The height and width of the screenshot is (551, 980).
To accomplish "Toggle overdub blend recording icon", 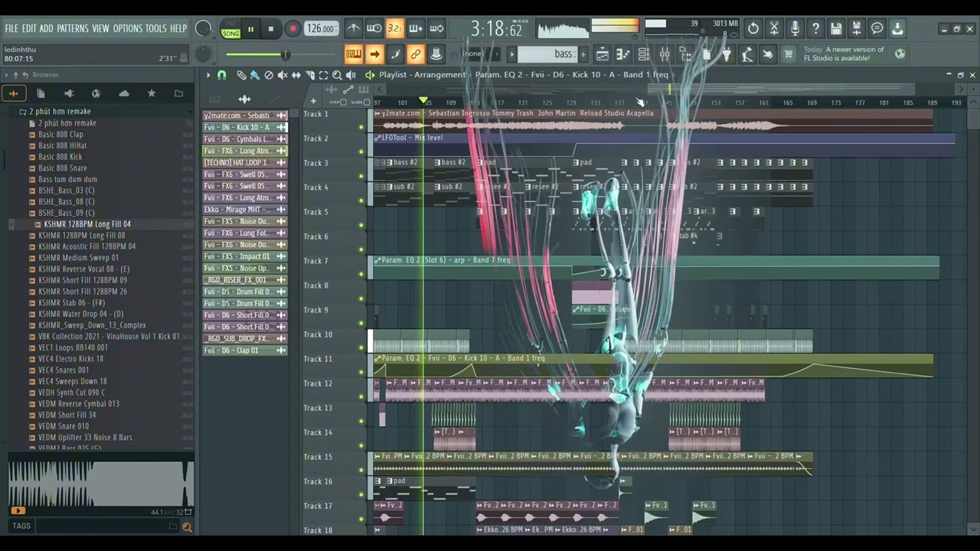I will click(x=416, y=29).
